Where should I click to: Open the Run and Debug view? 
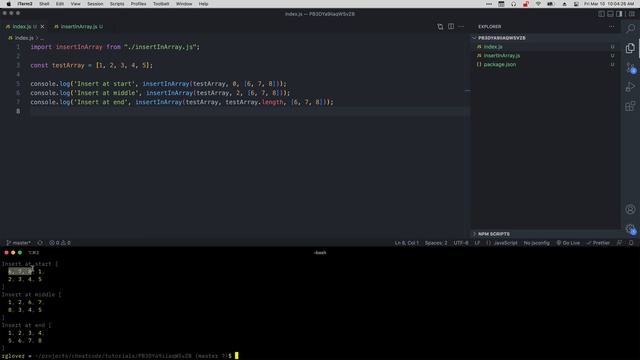tap(630, 87)
